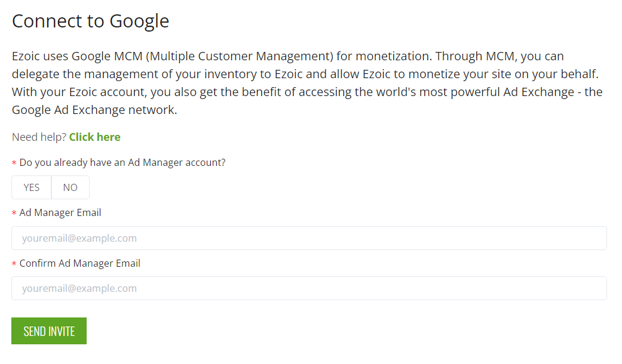Click the "Confirm Ad Manager Email" label
The height and width of the screenshot is (364, 622).
coord(80,263)
